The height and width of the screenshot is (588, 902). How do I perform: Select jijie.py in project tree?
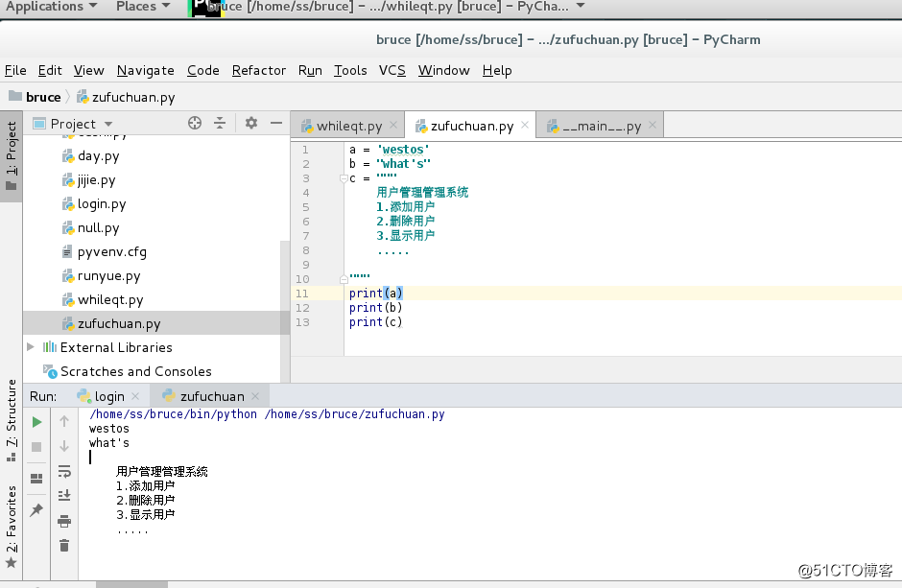pos(97,180)
